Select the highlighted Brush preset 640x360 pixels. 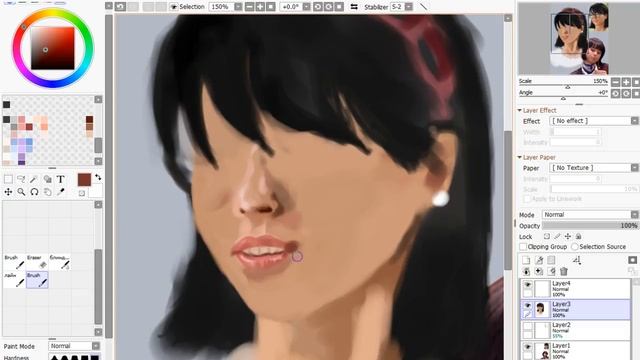37,280
